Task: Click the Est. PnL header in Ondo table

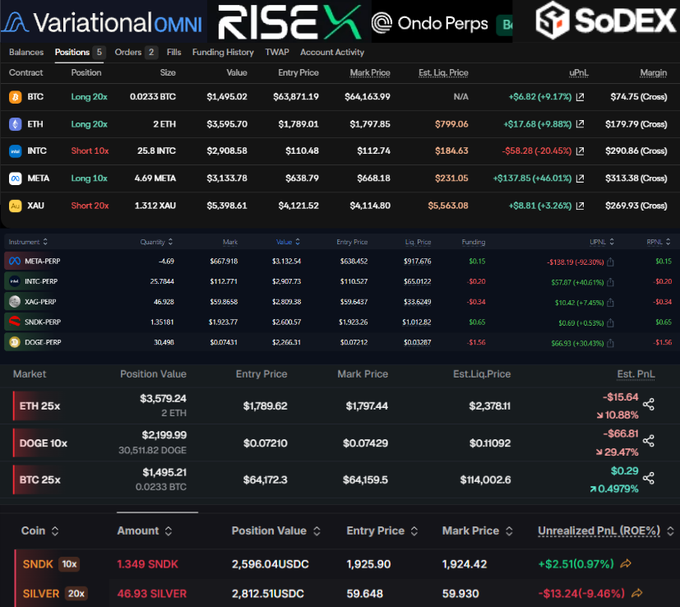Action: click(636, 374)
